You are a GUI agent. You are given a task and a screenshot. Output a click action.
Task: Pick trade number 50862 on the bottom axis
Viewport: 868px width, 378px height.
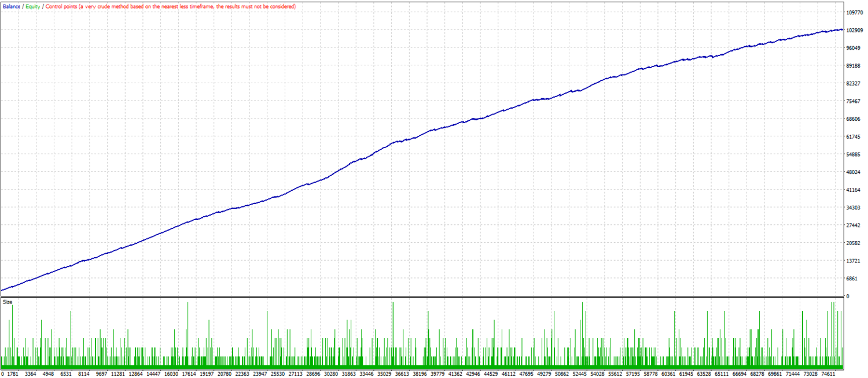click(x=562, y=374)
